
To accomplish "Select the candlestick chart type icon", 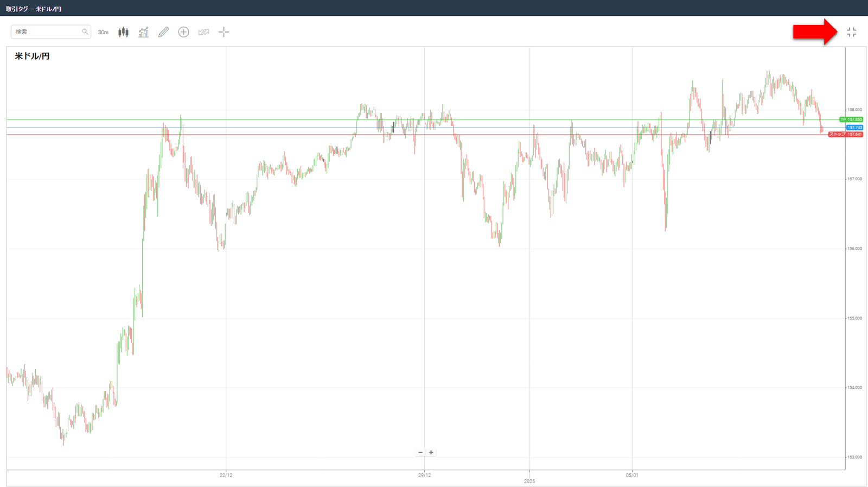I will [x=124, y=32].
